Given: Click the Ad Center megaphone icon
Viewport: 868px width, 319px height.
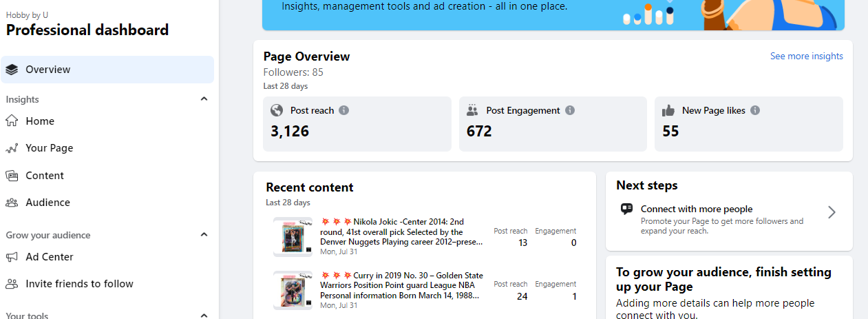Looking at the screenshot, I should [11, 257].
